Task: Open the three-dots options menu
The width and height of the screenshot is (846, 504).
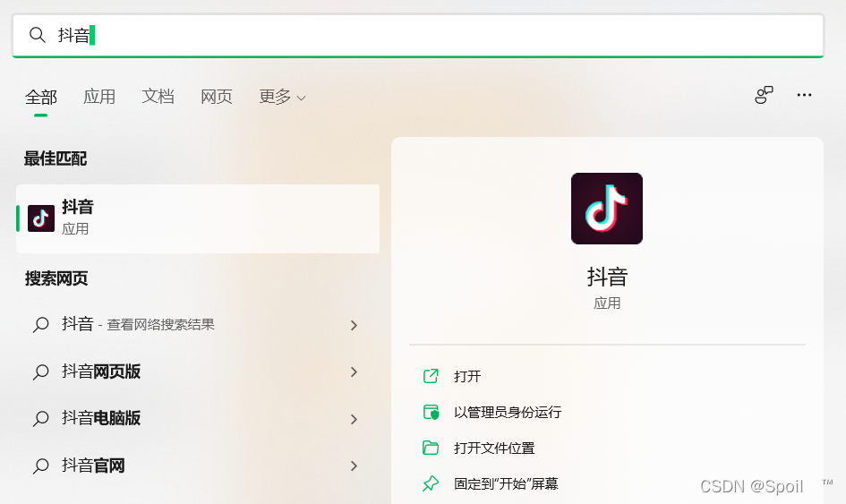Action: point(804,95)
